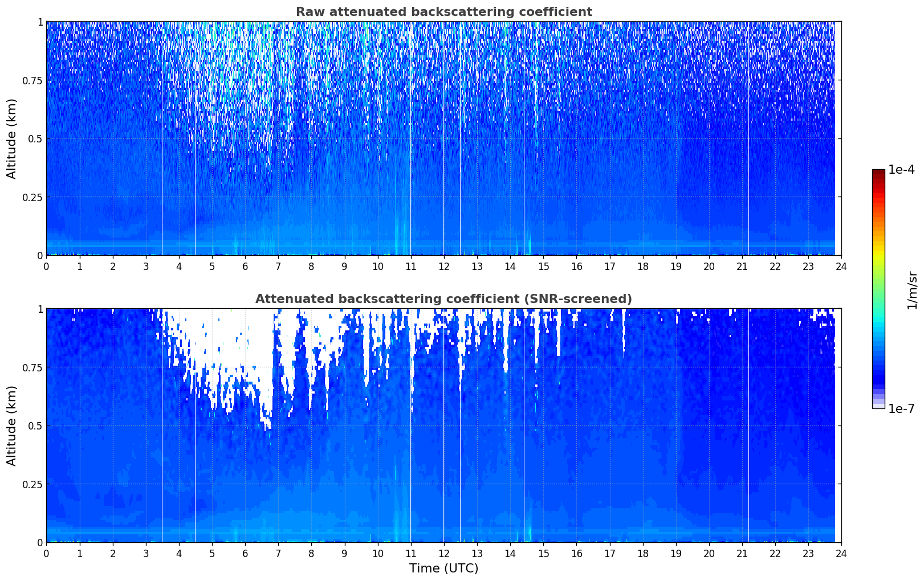This screenshot has width=924, height=581.
Task: Click altitude tick '0.75' on the raw plot
Action: 32,80
